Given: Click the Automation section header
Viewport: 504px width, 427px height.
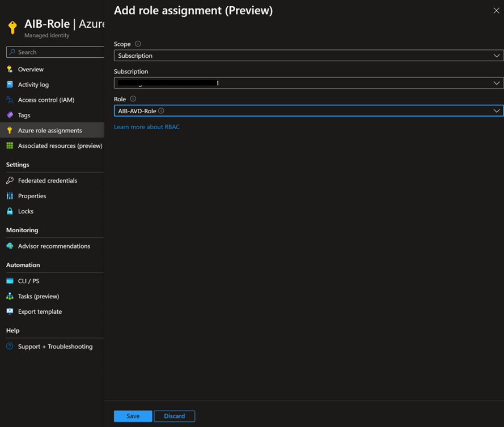Looking at the screenshot, I should tap(23, 265).
